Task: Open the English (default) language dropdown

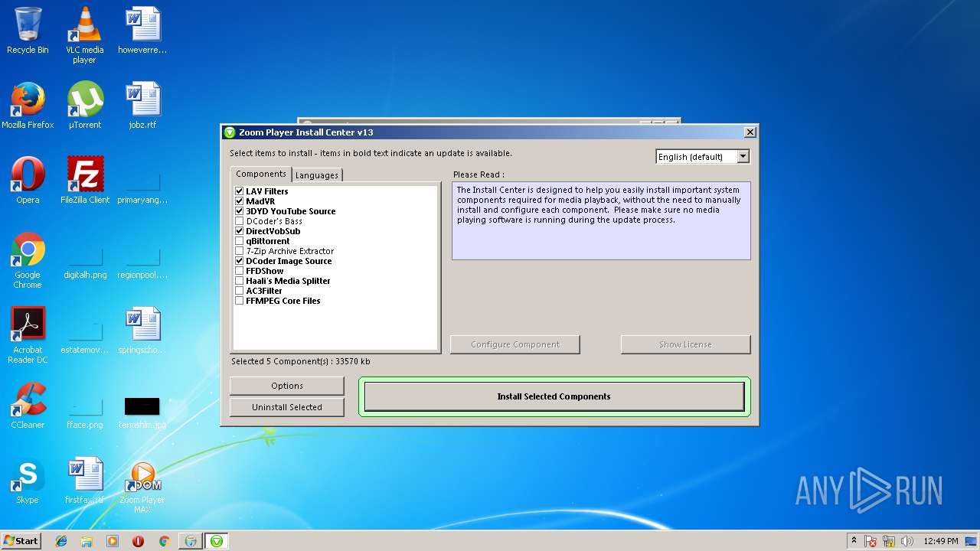Action: pos(703,157)
